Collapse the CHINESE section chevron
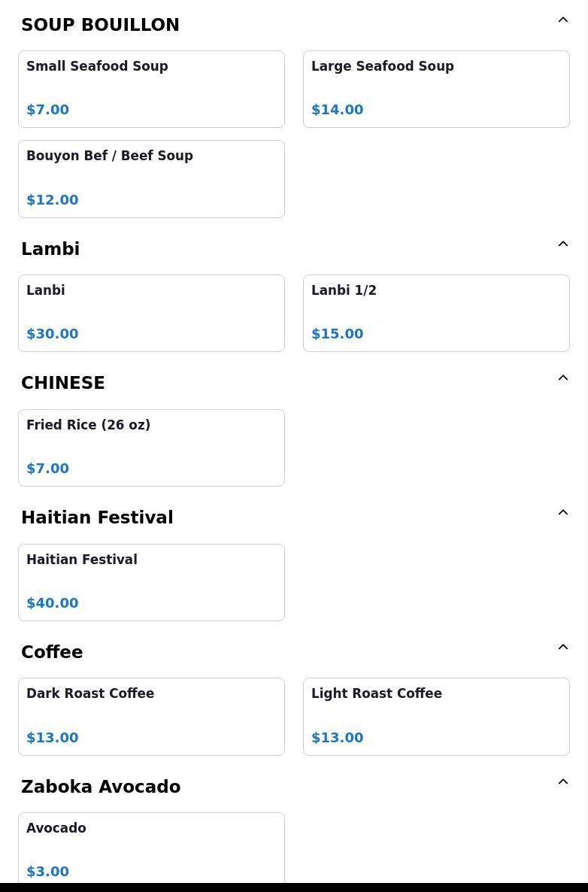588x892 pixels. 562,378
